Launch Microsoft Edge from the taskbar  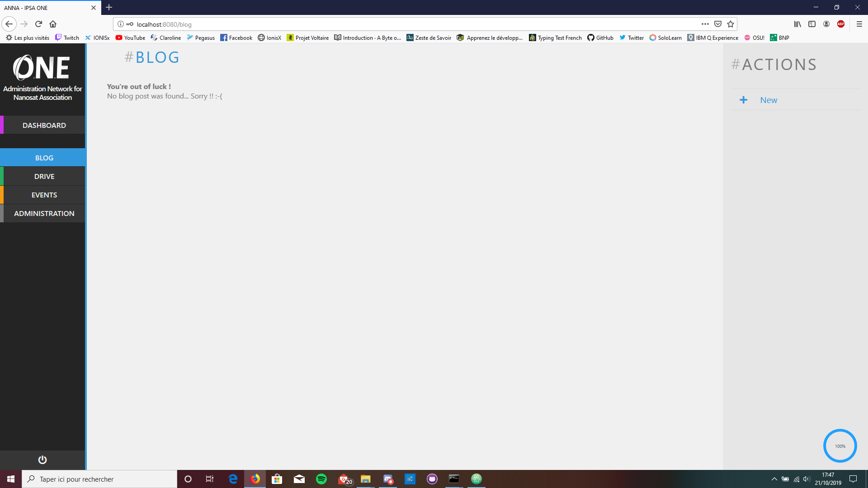tap(233, 479)
